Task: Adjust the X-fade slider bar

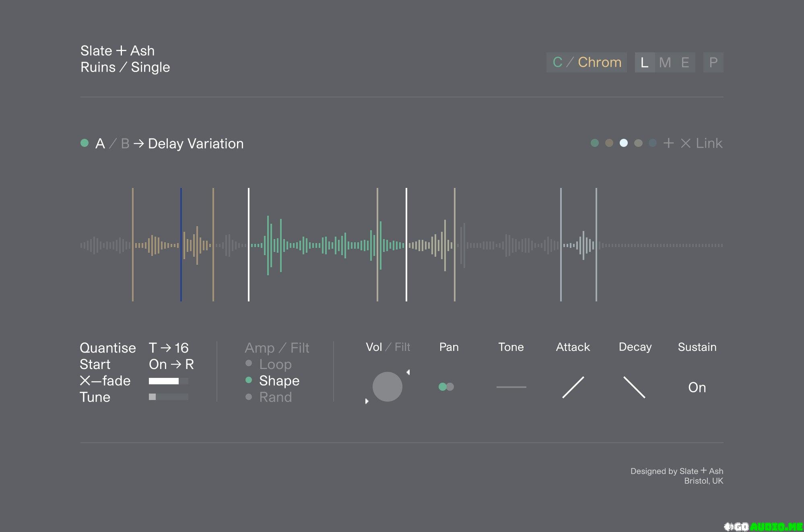Action: pyautogui.click(x=168, y=381)
